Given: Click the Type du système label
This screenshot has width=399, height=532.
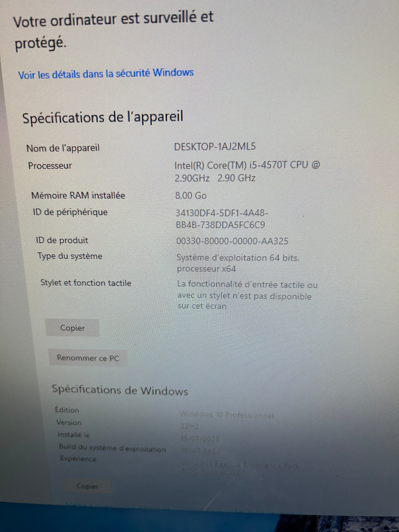Looking at the screenshot, I should click(70, 256).
